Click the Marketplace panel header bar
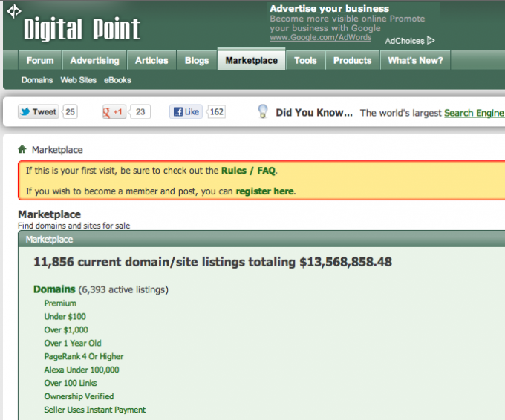505x420 pixels. pyautogui.click(x=261, y=240)
